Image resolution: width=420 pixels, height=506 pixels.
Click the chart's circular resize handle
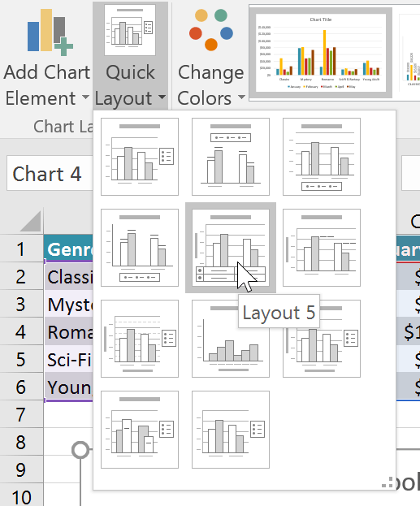[x=80, y=450]
